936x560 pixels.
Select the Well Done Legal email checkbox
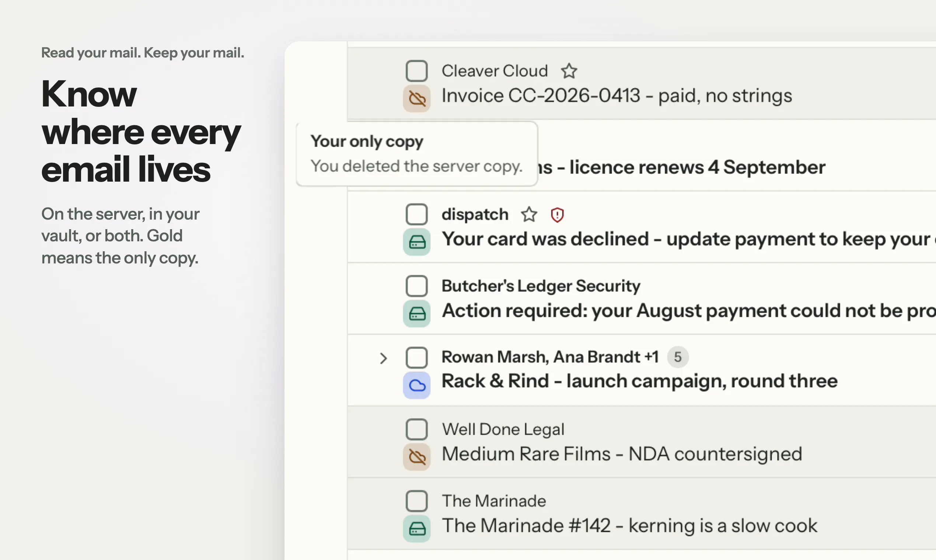pos(417,429)
